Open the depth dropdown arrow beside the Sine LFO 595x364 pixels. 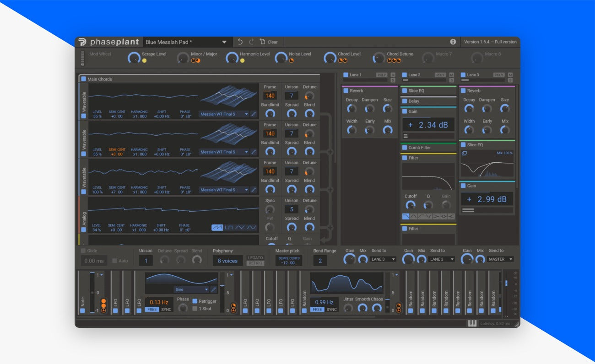pyautogui.click(x=232, y=275)
